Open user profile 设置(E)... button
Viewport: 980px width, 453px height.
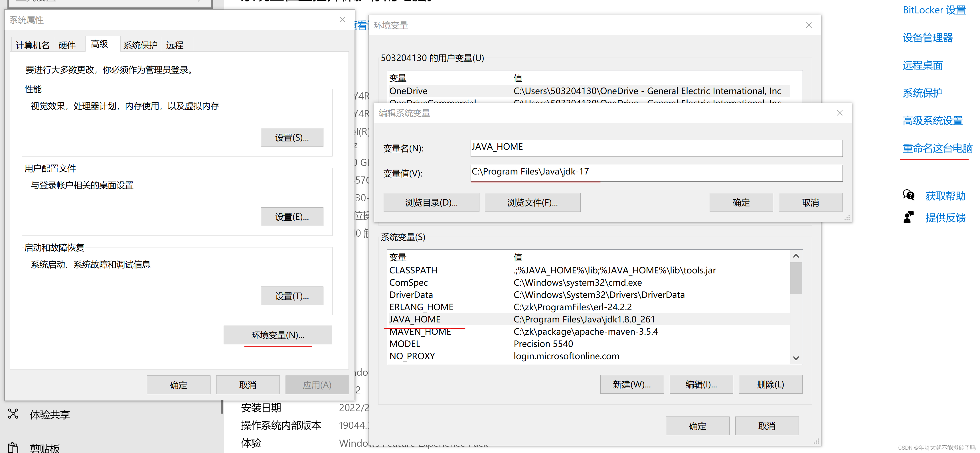[x=292, y=216]
